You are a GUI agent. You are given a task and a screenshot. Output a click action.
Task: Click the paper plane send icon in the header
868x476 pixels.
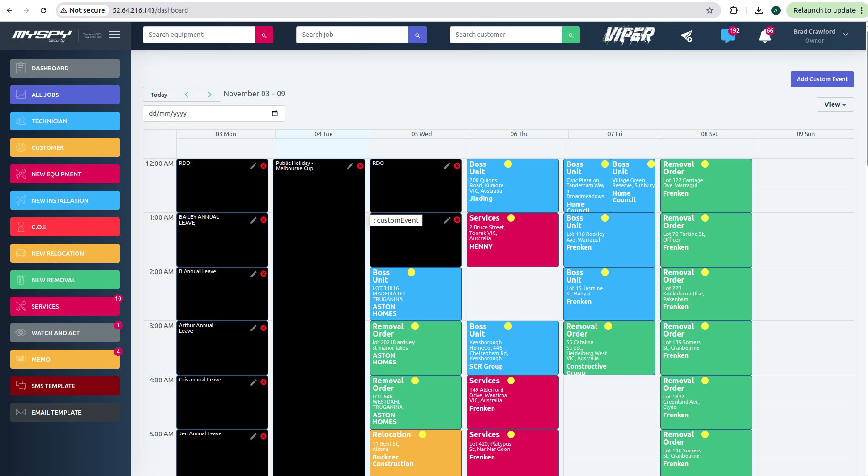coord(687,35)
